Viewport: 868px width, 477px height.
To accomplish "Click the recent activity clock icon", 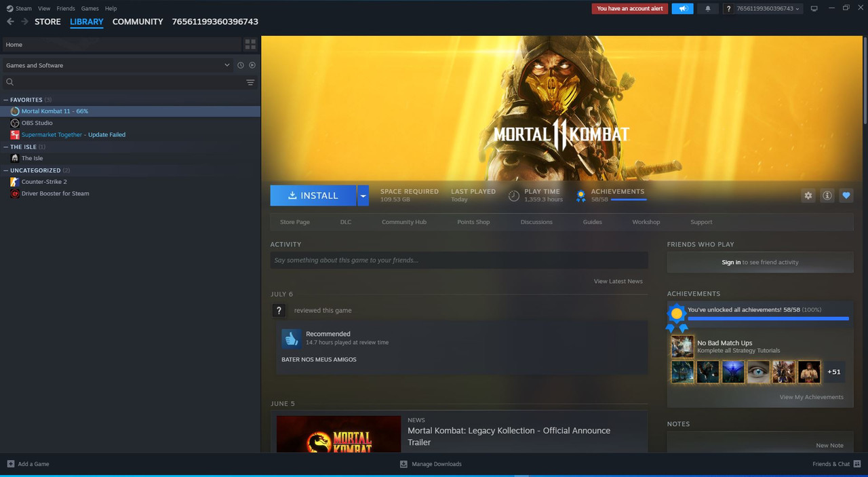I will tap(240, 65).
